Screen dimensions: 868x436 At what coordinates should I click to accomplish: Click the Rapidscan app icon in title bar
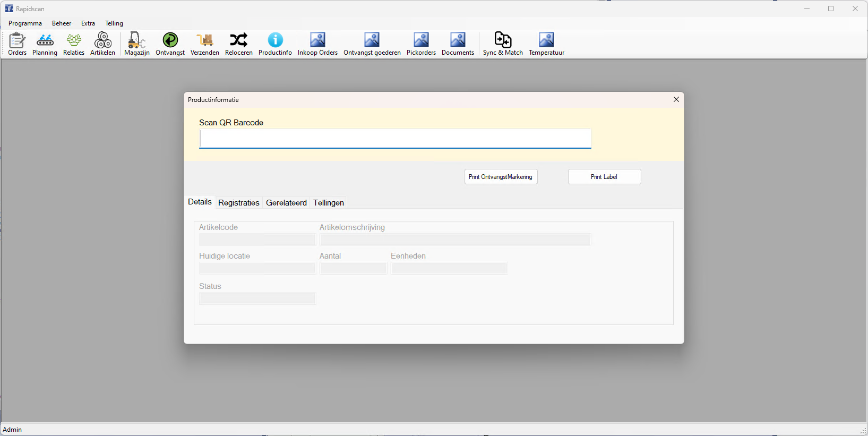[x=9, y=8]
